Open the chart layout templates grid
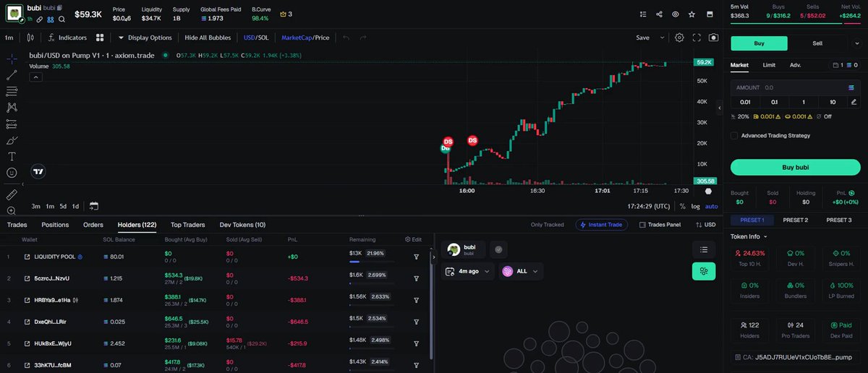 pyautogui.click(x=100, y=38)
